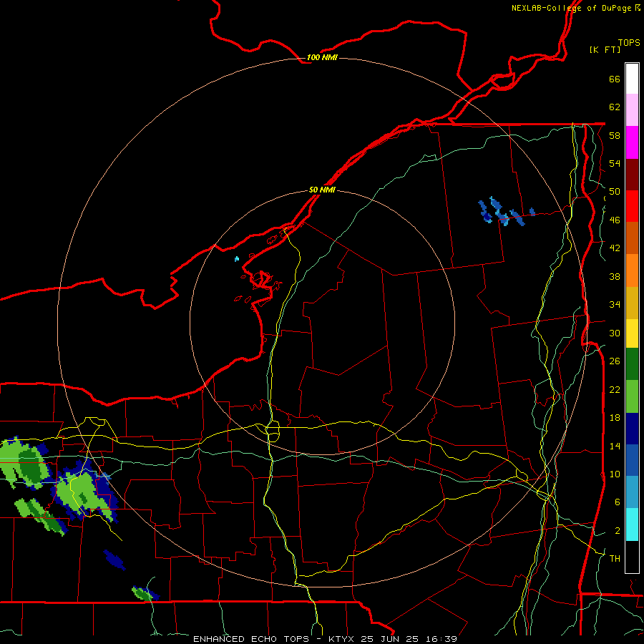Click the legend value 38
Viewport: 644px width, 644px height.
pyautogui.click(x=615, y=276)
